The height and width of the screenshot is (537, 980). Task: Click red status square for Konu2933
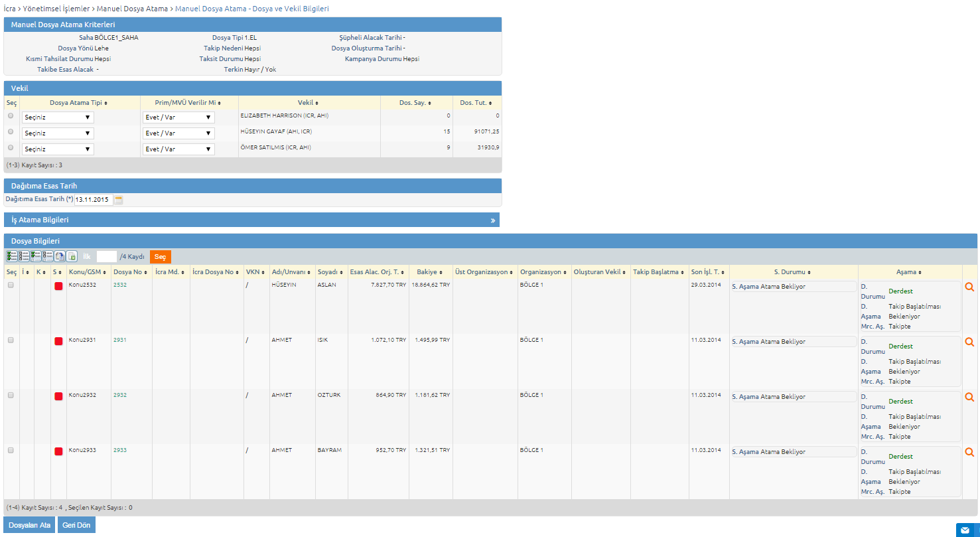point(58,451)
